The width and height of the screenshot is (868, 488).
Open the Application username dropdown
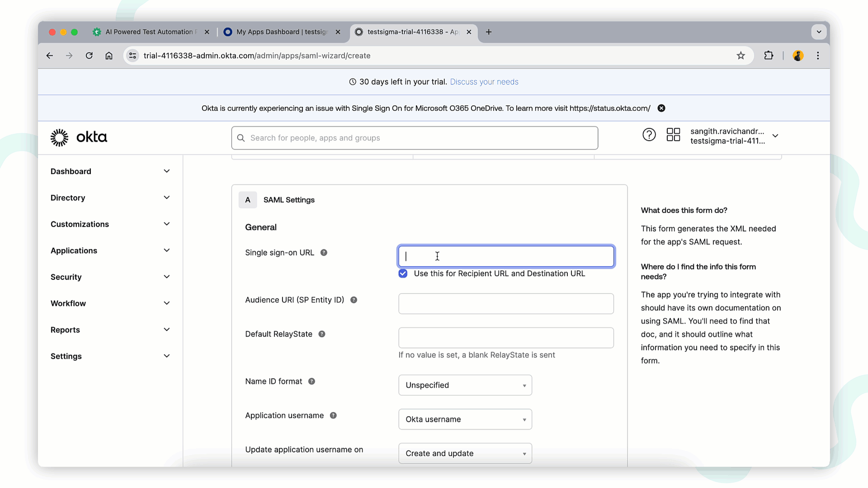coord(465,419)
